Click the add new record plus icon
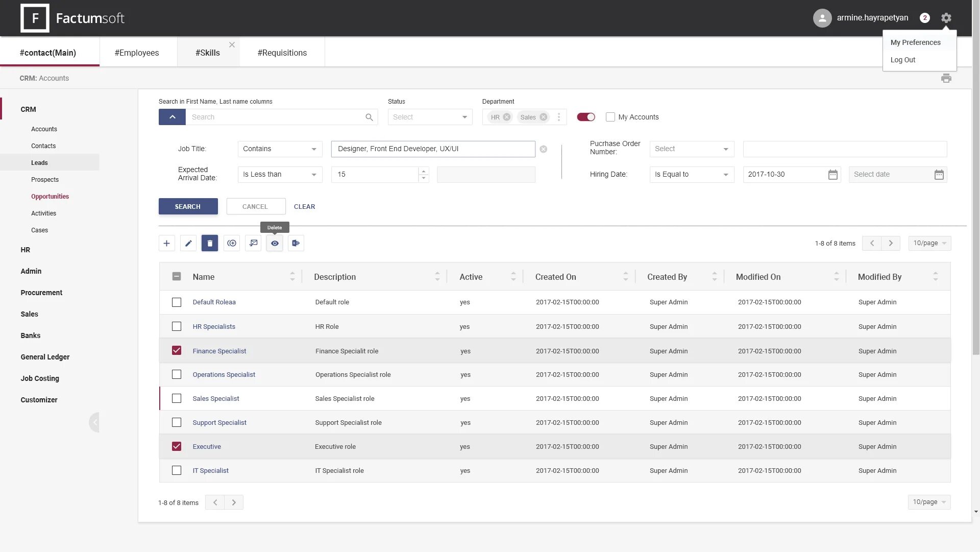The width and height of the screenshot is (980, 552). [x=166, y=243]
